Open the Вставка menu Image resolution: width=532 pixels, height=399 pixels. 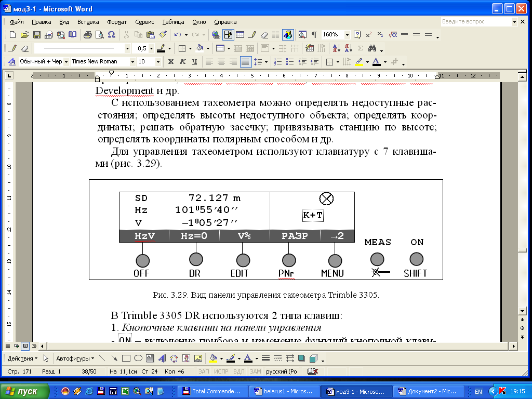coord(88,22)
